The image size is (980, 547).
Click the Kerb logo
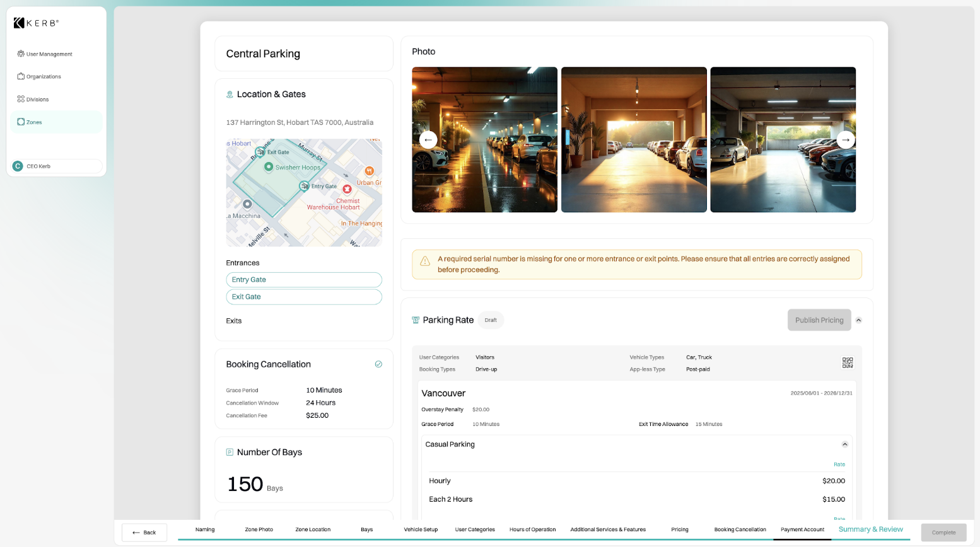click(x=36, y=23)
